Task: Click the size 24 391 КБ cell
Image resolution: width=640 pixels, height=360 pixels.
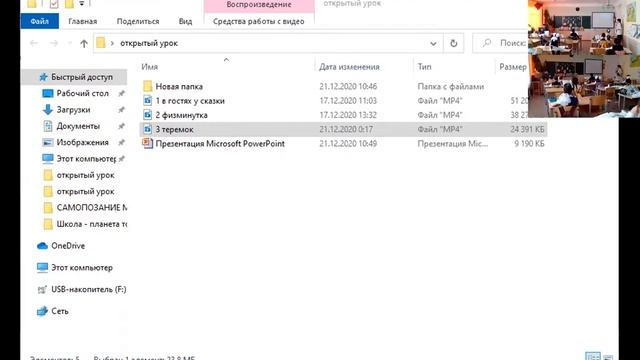Action: point(527,129)
